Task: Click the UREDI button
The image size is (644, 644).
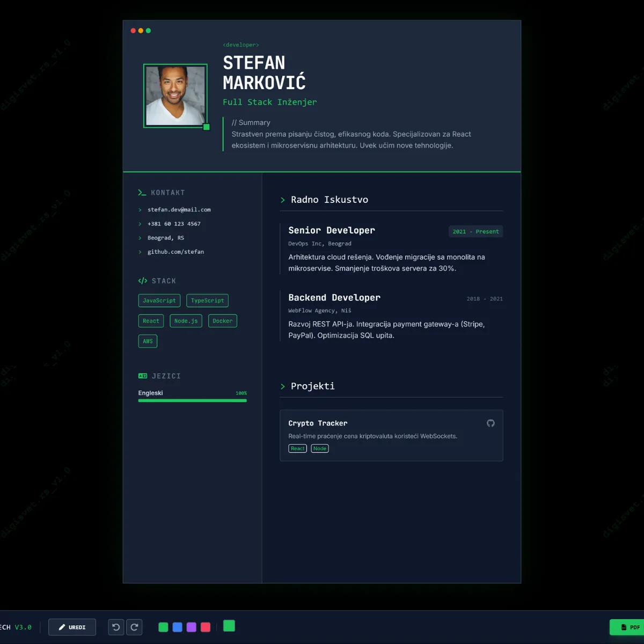Action: click(72, 627)
